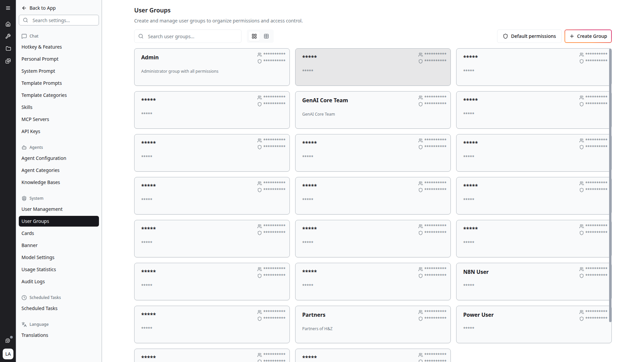Click the Agents section robot icon
The height and width of the screenshot is (362, 644).
[24, 147]
